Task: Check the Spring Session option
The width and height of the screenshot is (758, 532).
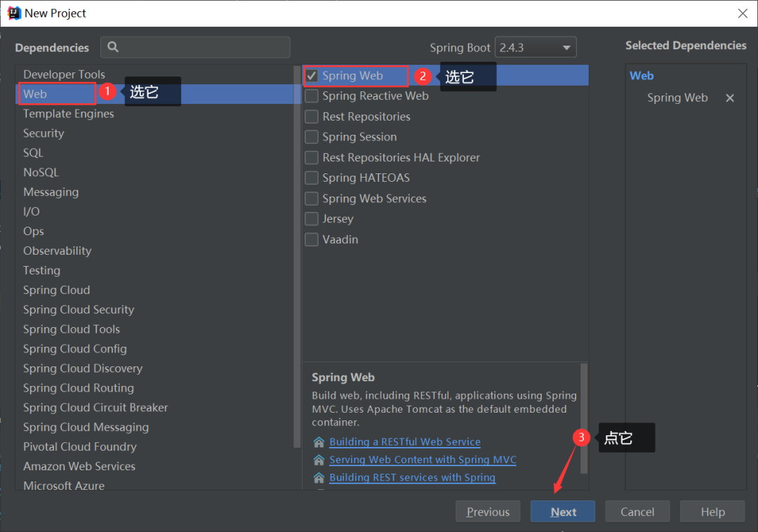Action: (x=312, y=138)
